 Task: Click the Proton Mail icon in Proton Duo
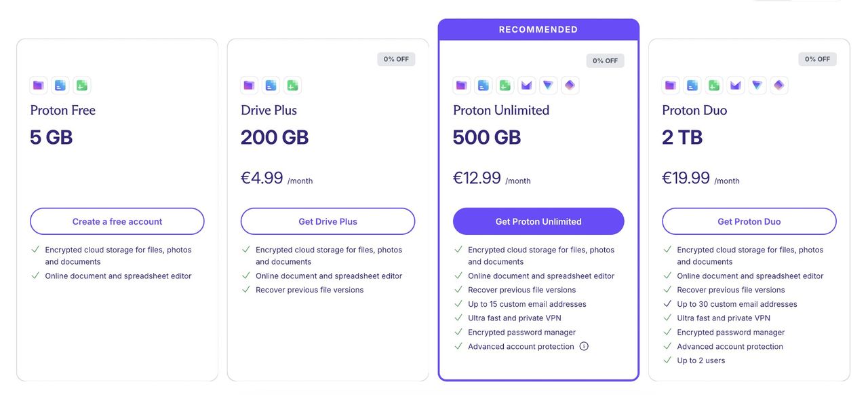(x=735, y=86)
